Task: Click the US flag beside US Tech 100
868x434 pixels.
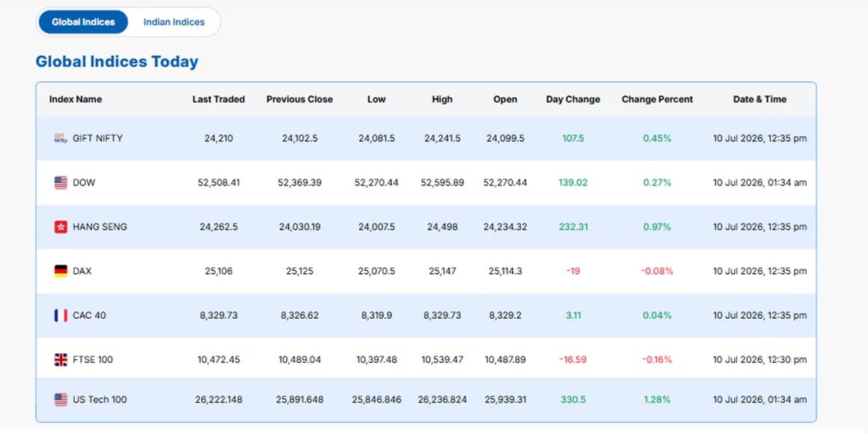Action: 61,399
